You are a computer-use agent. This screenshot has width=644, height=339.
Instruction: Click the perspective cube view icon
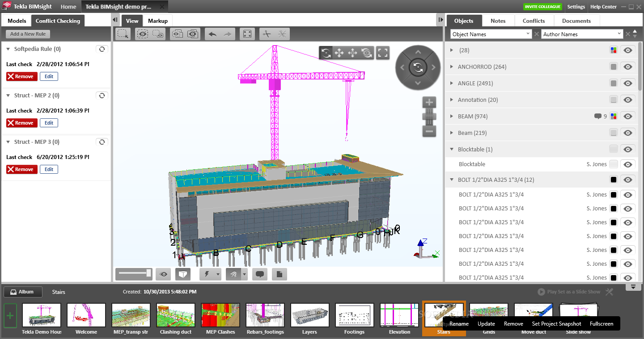pyautogui.click(x=183, y=274)
